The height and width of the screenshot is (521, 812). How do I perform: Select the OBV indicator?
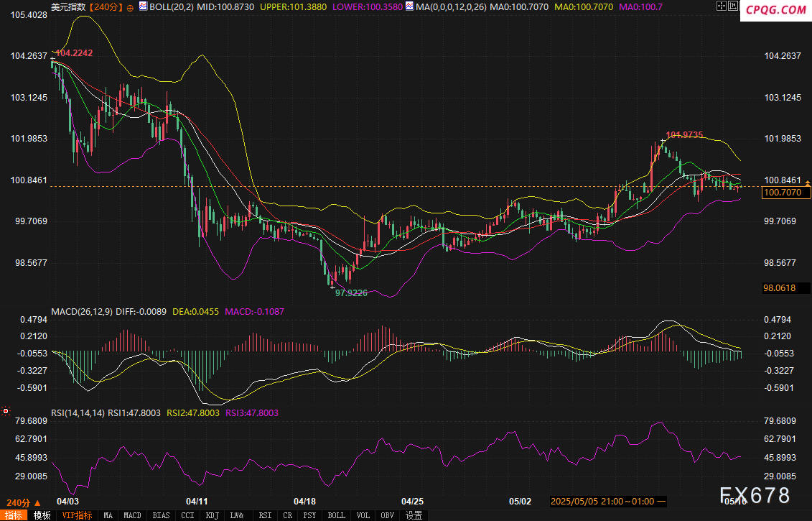click(388, 515)
